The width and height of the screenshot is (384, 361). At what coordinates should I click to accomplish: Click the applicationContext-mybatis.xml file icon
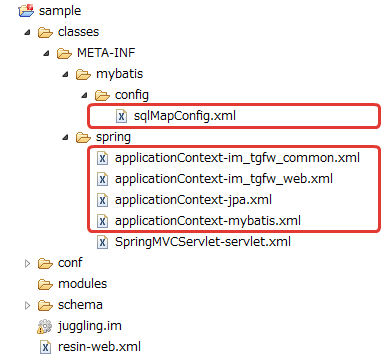click(x=102, y=221)
